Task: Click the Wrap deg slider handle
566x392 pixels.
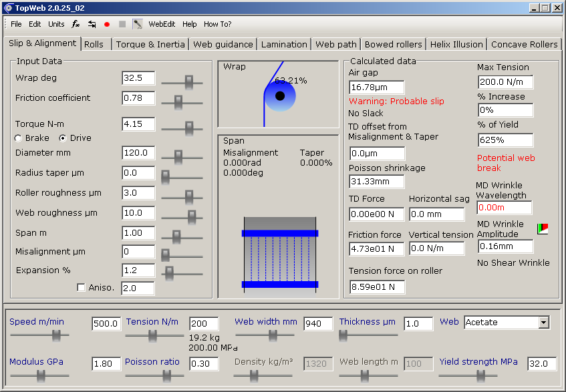Action: [189, 82]
